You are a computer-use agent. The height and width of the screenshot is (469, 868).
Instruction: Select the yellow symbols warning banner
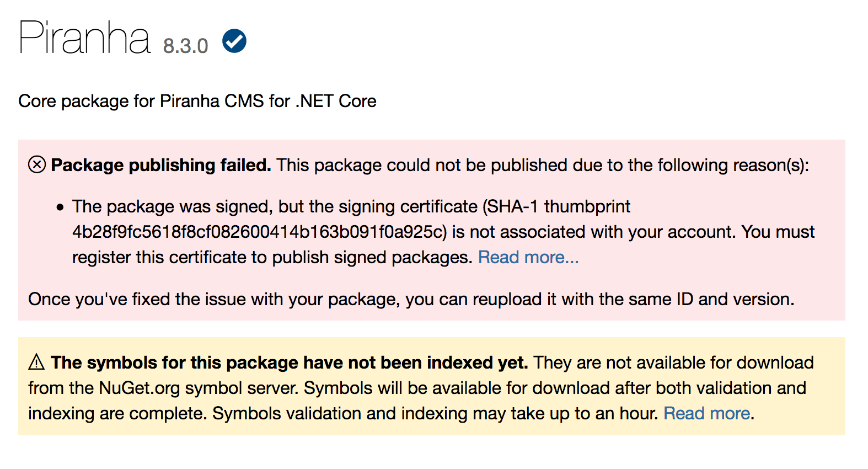pos(434,386)
